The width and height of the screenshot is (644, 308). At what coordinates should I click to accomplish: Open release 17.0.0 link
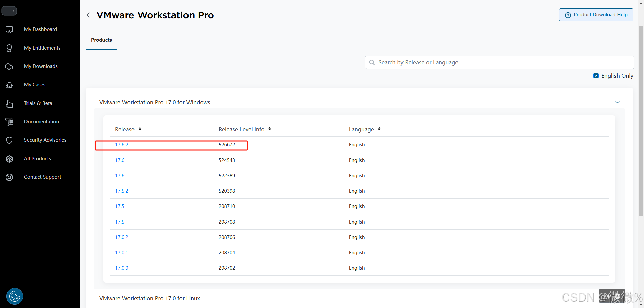pos(122,268)
